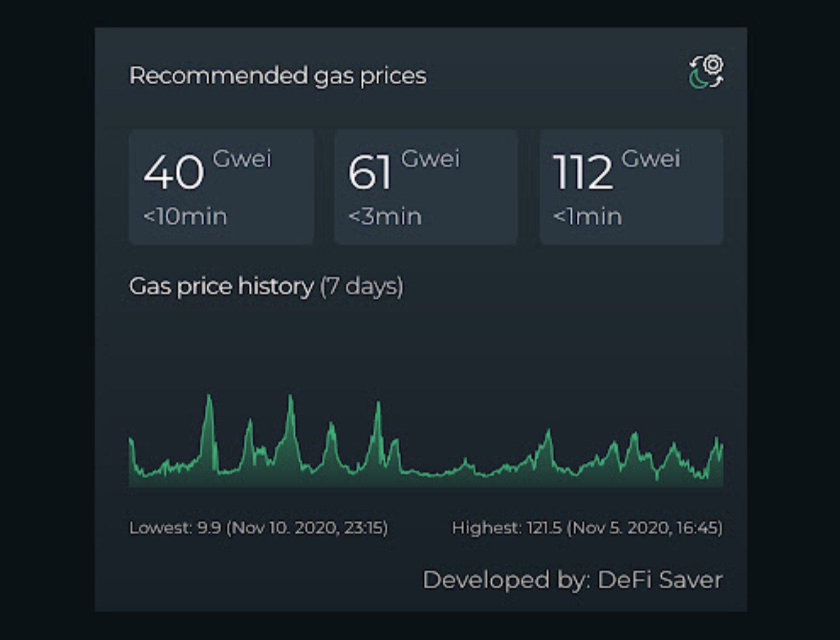
Task: Click the Developed by label text
Action: coord(507,580)
